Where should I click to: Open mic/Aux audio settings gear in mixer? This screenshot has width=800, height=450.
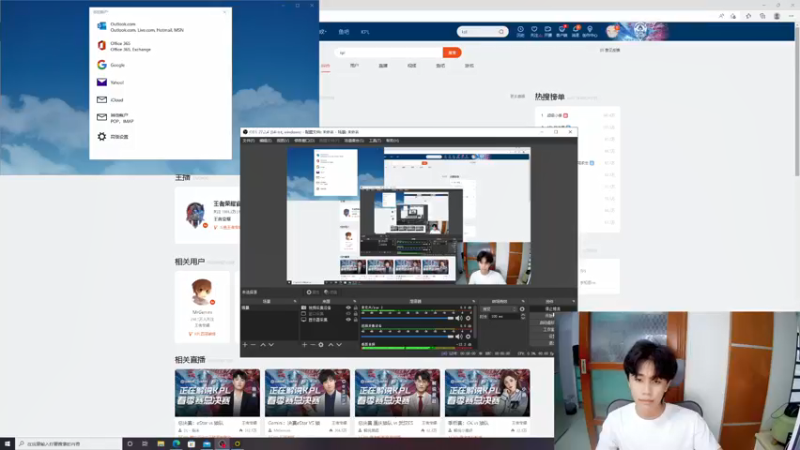click(x=468, y=318)
